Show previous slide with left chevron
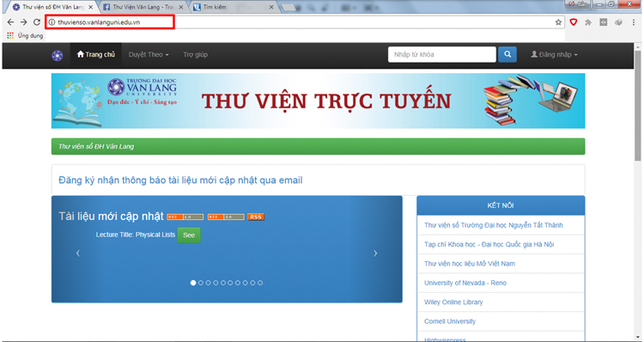 point(78,253)
